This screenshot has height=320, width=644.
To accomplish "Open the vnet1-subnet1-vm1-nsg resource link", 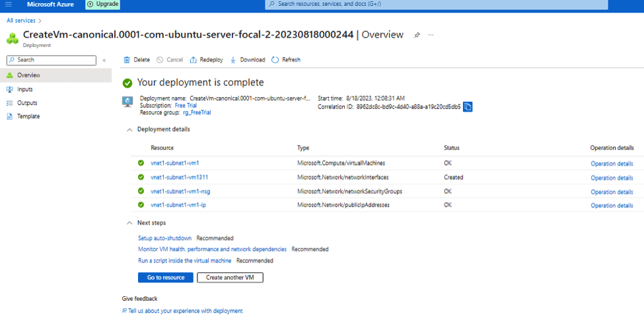I will pos(180,192).
